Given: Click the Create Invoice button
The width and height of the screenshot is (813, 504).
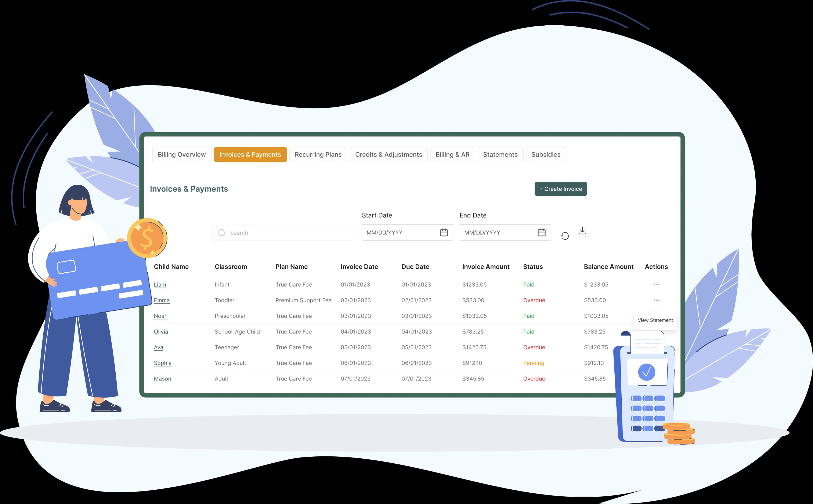Looking at the screenshot, I should pos(560,189).
